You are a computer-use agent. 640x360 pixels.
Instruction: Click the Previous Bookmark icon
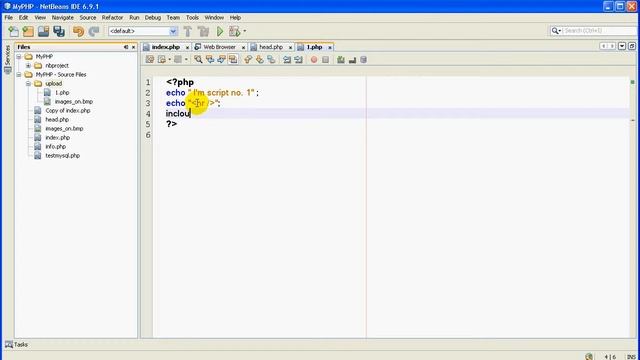point(248,60)
